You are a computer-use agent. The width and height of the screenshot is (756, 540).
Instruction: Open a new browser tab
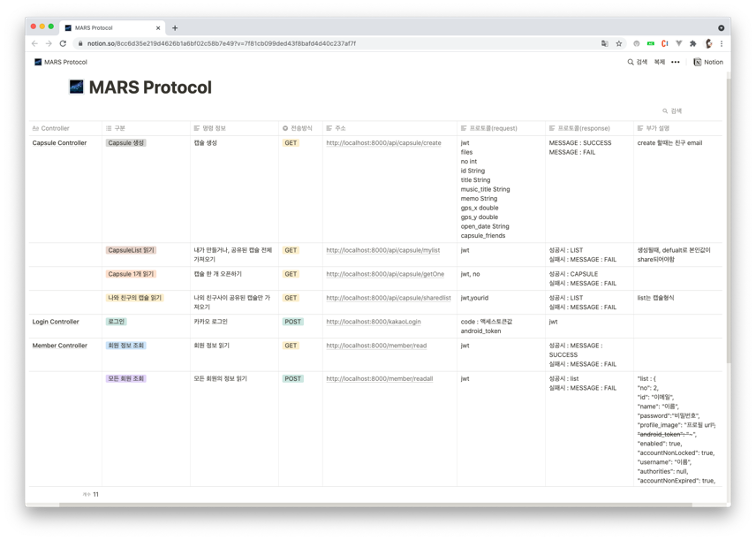point(175,28)
